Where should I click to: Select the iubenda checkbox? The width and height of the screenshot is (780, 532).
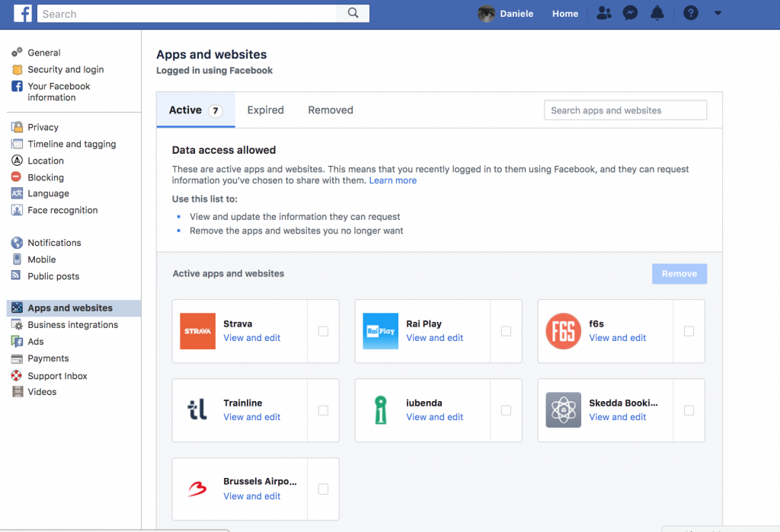pyautogui.click(x=506, y=410)
